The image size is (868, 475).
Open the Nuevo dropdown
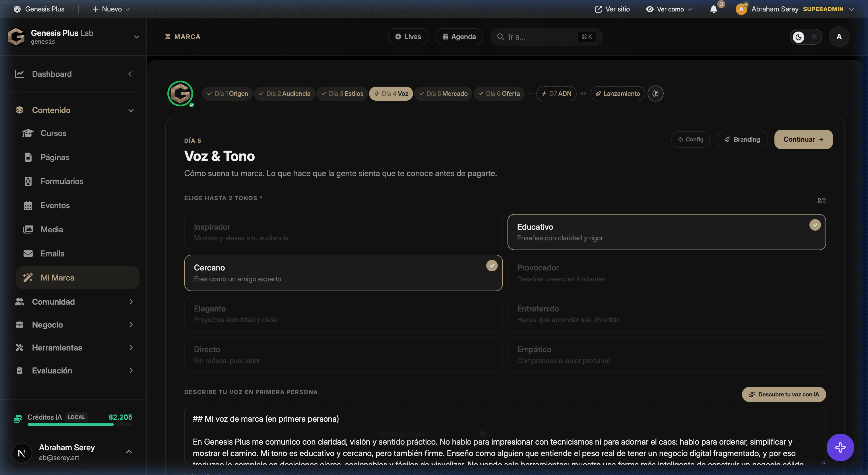click(111, 9)
